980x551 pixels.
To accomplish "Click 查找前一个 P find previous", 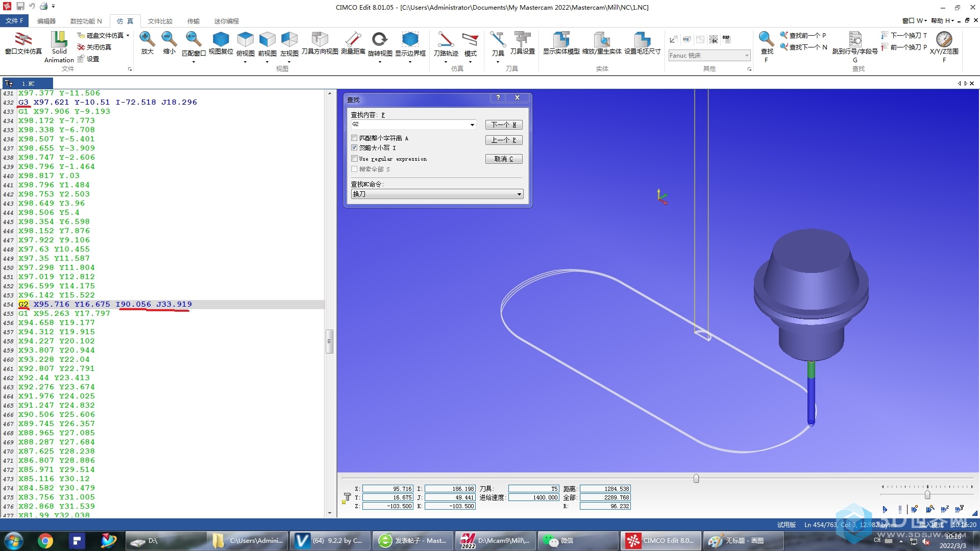I will pos(803,35).
